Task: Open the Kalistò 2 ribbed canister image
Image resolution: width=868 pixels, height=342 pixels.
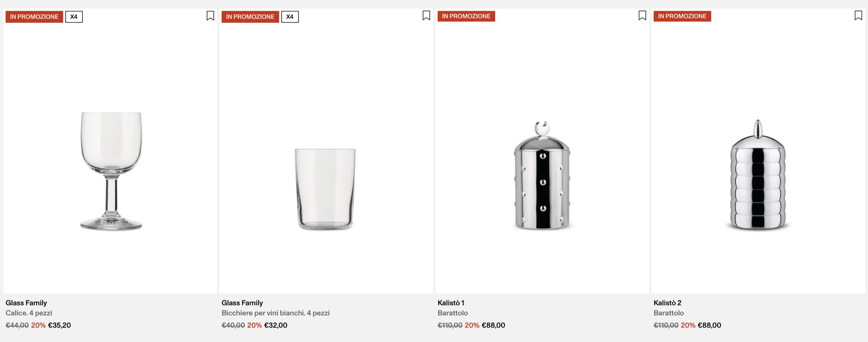Action: coord(758,174)
